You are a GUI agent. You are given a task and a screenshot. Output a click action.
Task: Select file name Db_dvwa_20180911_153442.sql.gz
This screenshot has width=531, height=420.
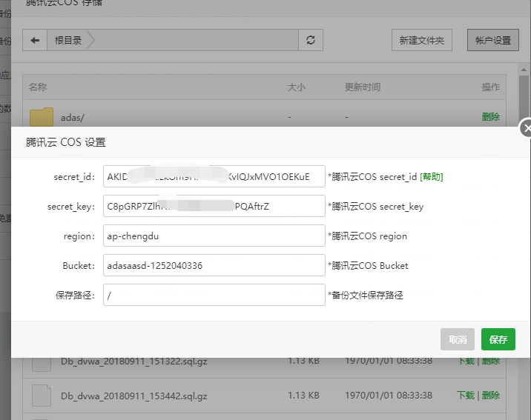[x=133, y=396]
